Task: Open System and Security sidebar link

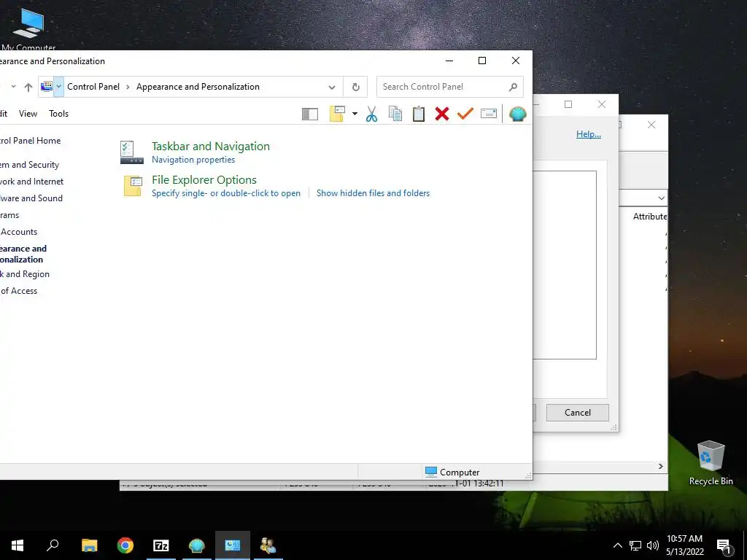Action: [x=29, y=165]
